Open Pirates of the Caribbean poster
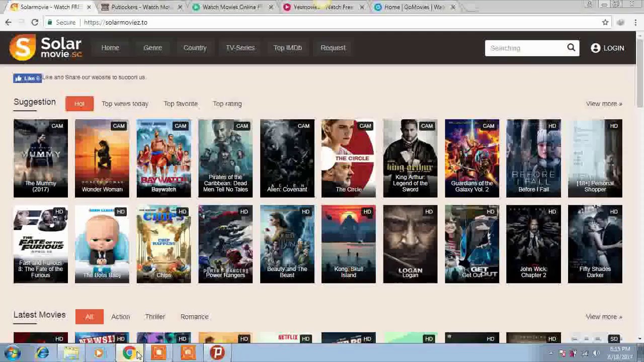644x362 pixels. 225,158
